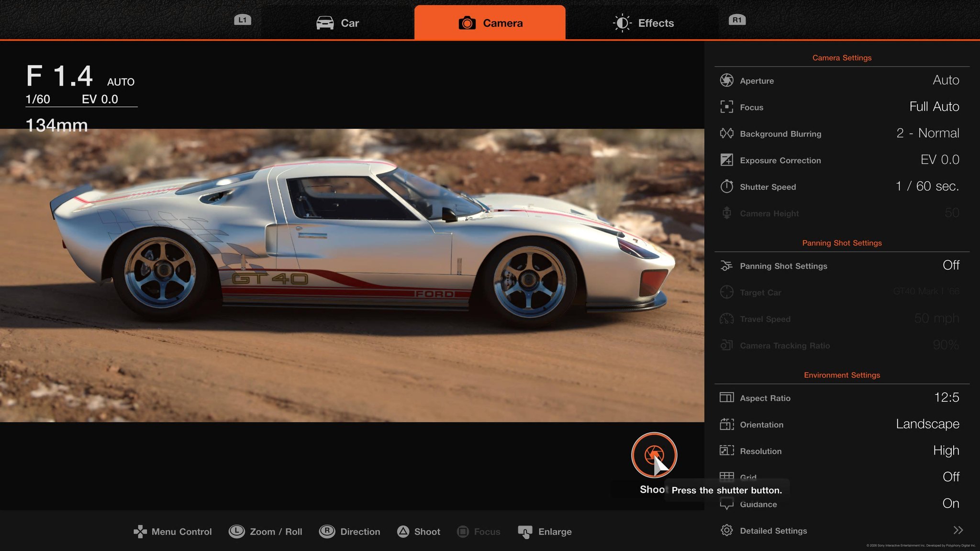
Task: Change Aspect Ratio value 12:5
Action: [947, 397]
